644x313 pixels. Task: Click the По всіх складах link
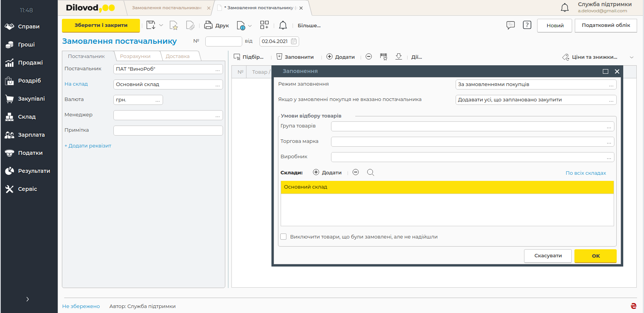pos(585,173)
